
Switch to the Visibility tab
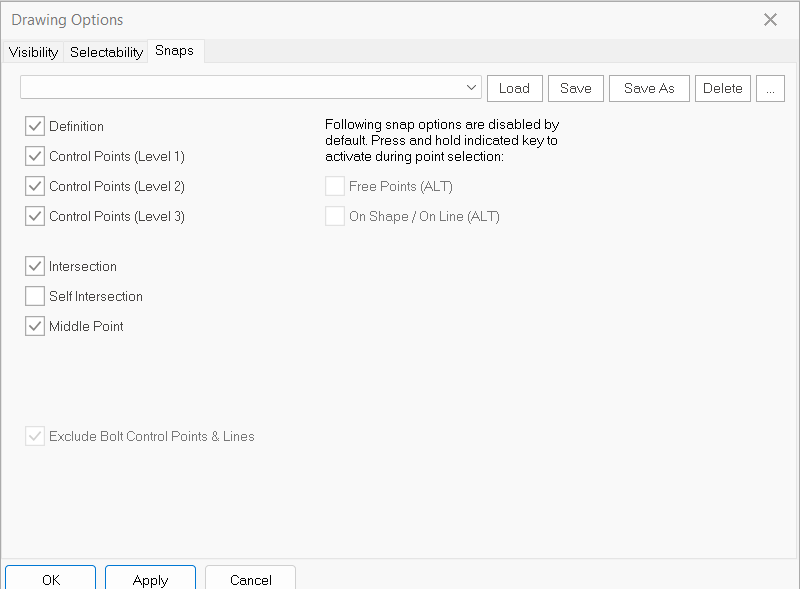(x=33, y=52)
